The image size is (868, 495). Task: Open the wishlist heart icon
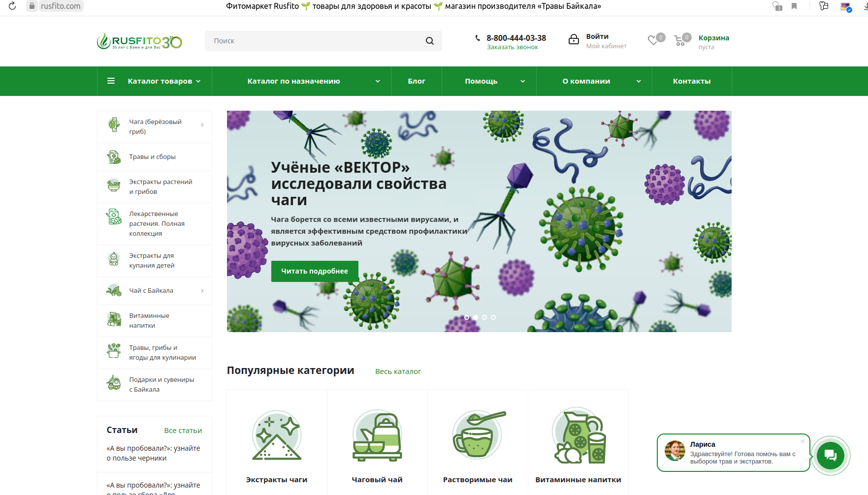pos(653,40)
